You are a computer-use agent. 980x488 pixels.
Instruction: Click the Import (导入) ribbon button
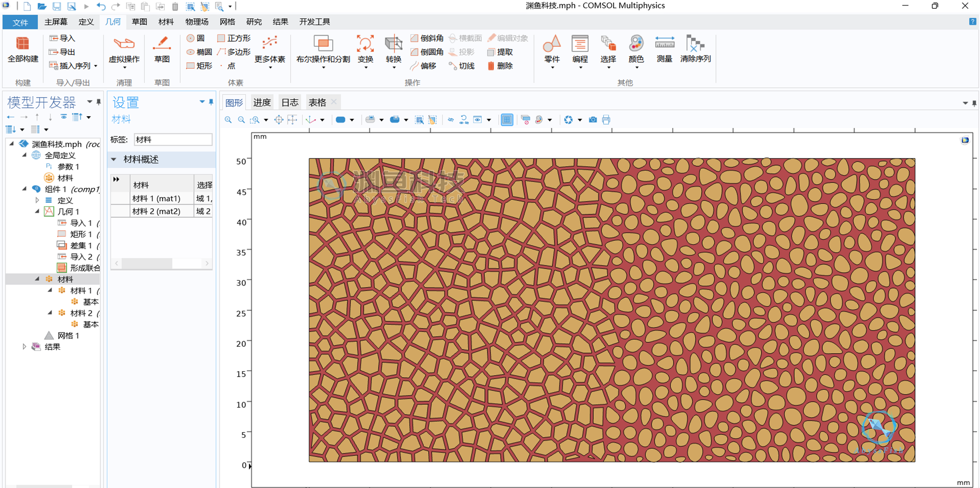pos(63,38)
